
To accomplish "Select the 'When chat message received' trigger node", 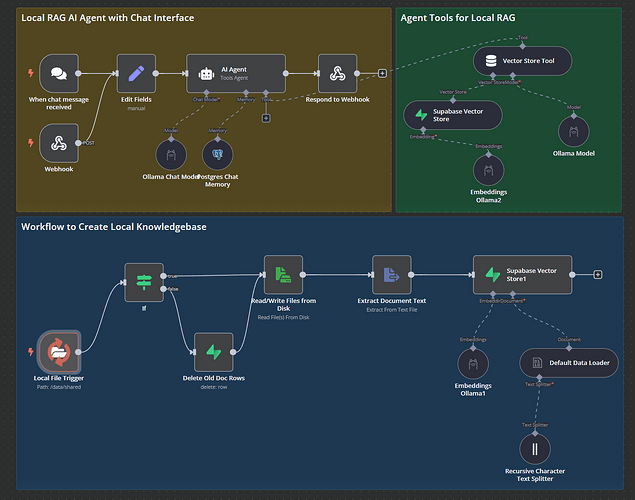I will tap(59, 73).
